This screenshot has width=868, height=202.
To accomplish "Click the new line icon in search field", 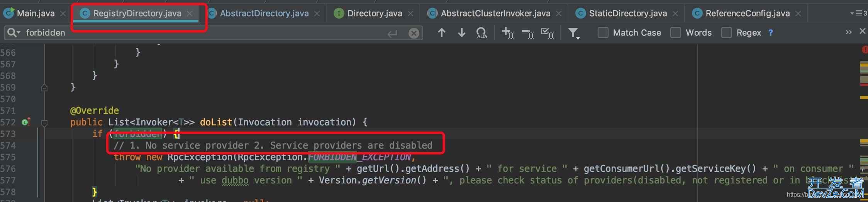I will tap(392, 34).
